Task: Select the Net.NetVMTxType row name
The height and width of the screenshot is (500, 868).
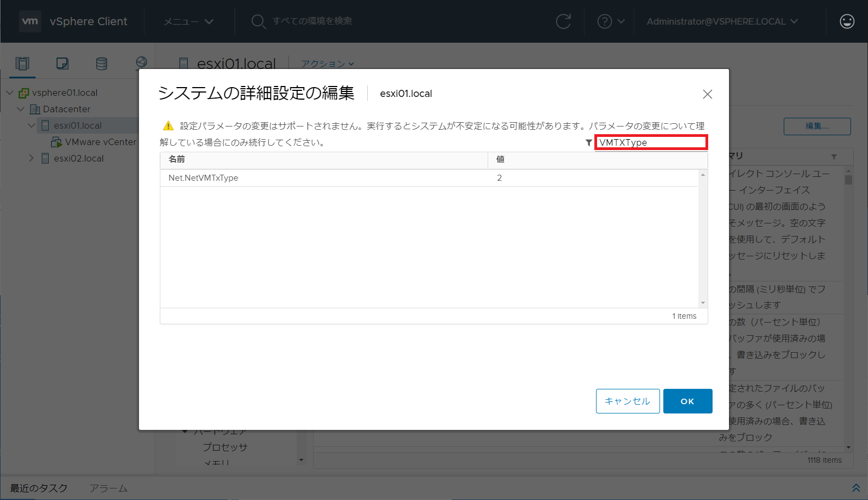Action: [x=204, y=178]
